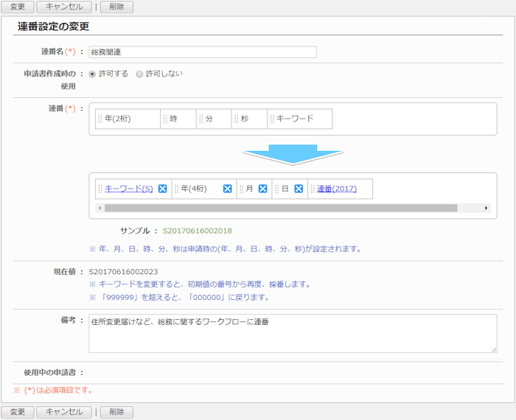The height and width of the screenshot is (420, 516).
Task: Click the drag handle of 年(2桁) item
Action: click(100, 119)
